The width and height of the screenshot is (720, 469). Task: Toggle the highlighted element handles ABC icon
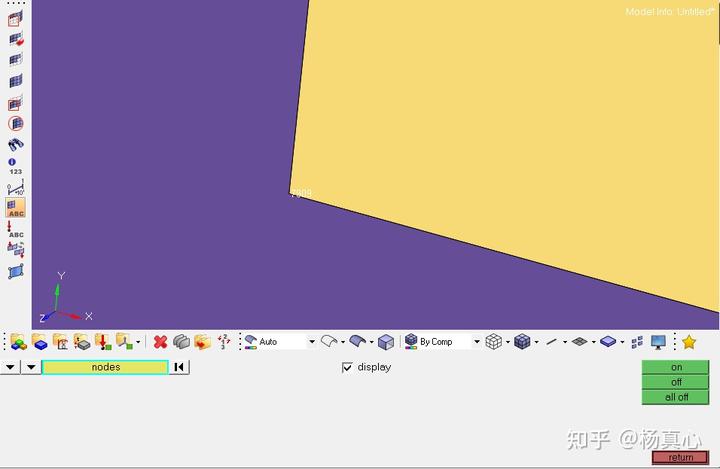point(16,208)
